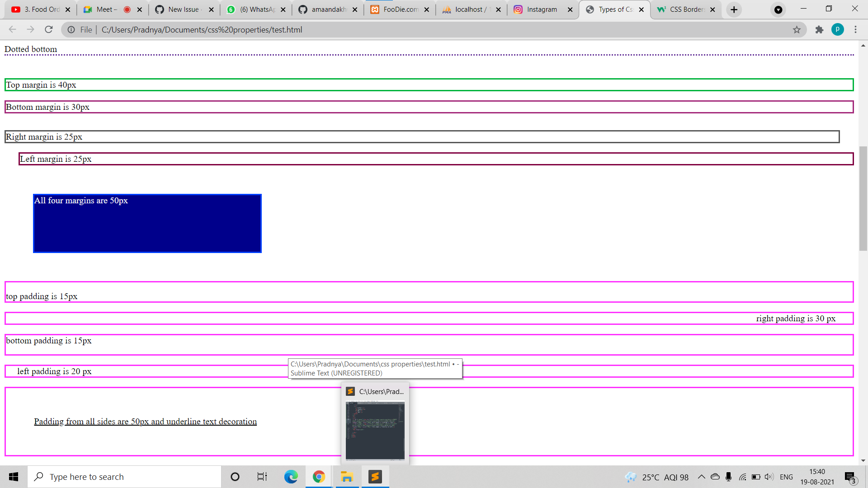Screen dimensions: 868x488
Task: Open Chrome's three-dot menu
Action: coord(855,30)
